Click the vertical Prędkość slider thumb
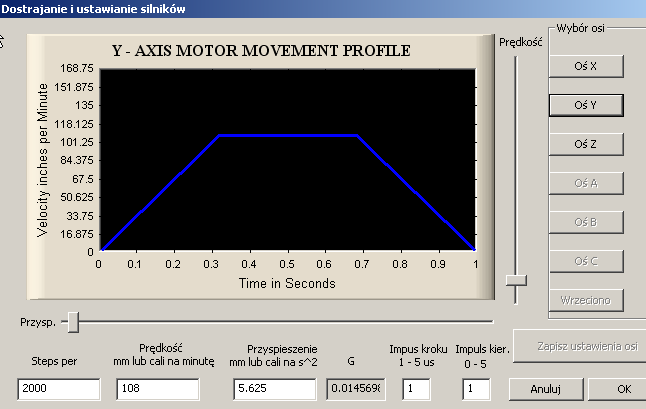This screenshot has height=409, width=646. pyautogui.click(x=516, y=280)
